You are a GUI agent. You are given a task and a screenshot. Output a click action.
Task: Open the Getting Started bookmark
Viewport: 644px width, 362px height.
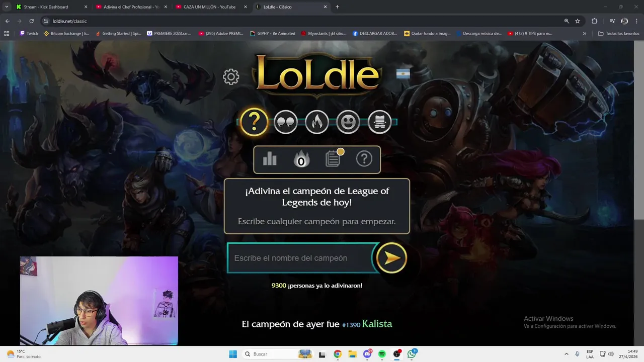tap(118, 34)
